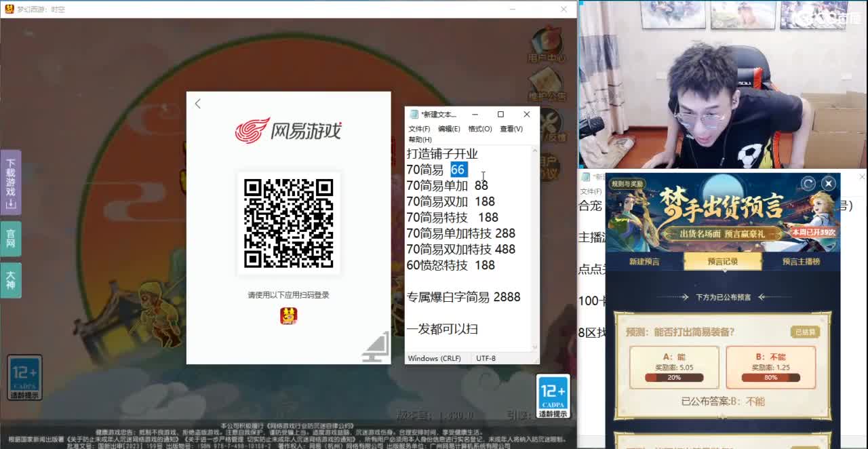Switch to 新建预言 tab

(x=644, y=261)
